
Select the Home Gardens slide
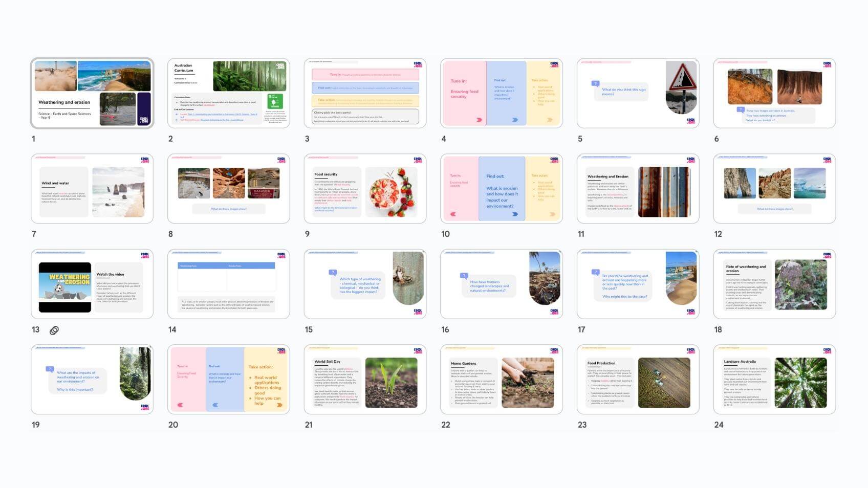[x=502, y=380]
